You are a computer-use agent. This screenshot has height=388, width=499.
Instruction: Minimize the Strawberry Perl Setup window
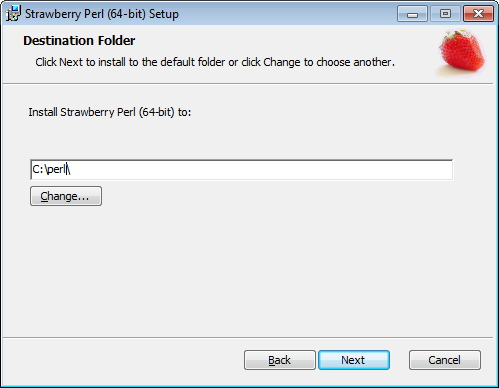tap(412, 14)
